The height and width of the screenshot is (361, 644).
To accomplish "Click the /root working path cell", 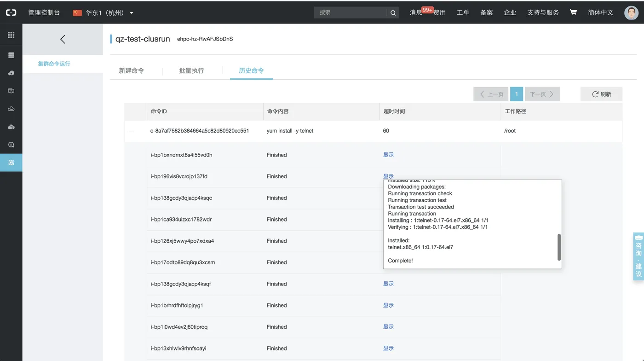I will [x=510, y=131].
